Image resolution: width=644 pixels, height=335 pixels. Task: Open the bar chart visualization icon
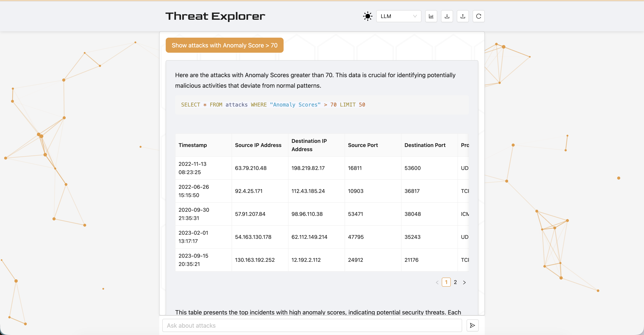431,16
